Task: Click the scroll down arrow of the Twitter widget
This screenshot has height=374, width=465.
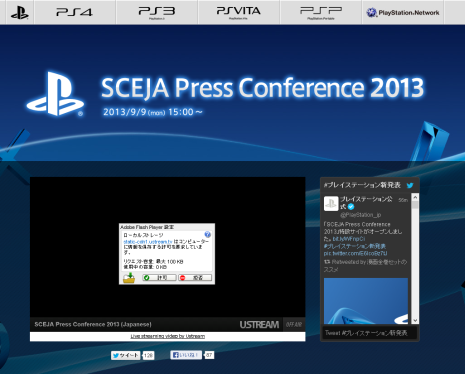Action: coord(415,320)
